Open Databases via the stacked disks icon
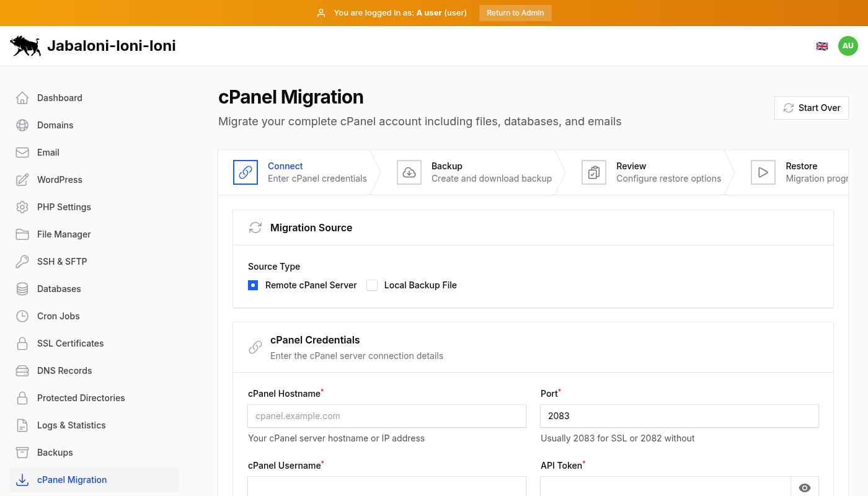This screenshot has height=496, width=868. click(22, 288)
